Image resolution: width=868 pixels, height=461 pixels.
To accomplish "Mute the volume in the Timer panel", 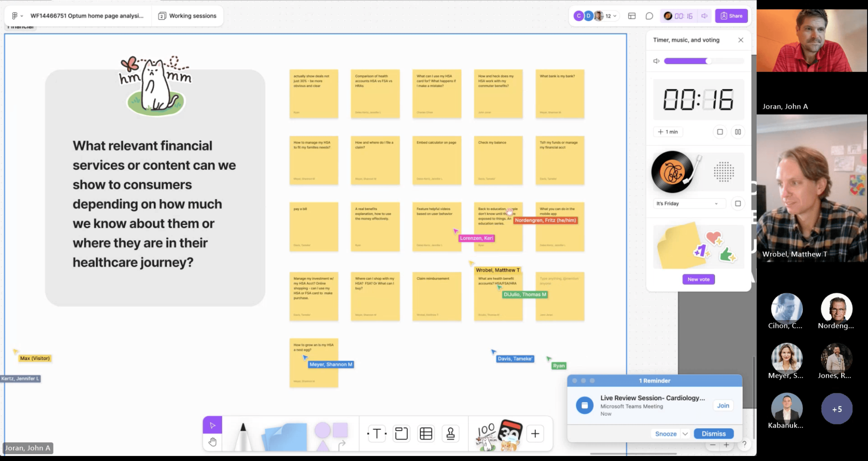I will pyautogui.click(x=656, y=61).
